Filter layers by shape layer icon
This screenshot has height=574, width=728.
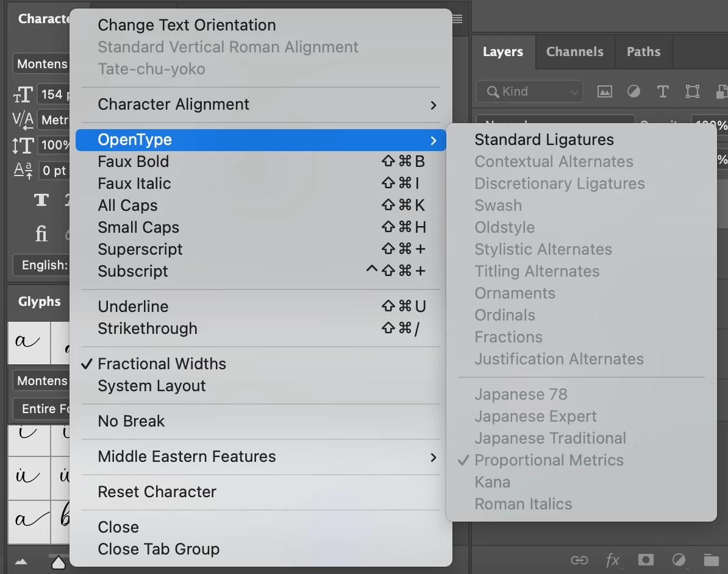click(693, 91)
